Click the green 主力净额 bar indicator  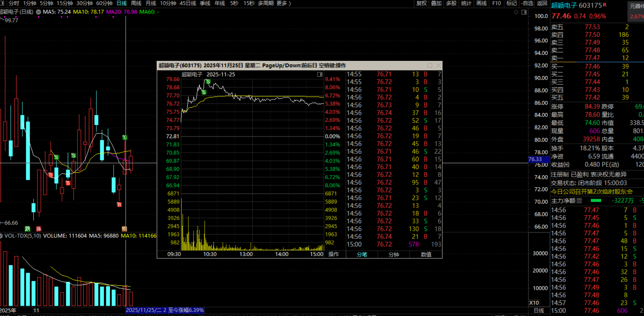[596, 200]
